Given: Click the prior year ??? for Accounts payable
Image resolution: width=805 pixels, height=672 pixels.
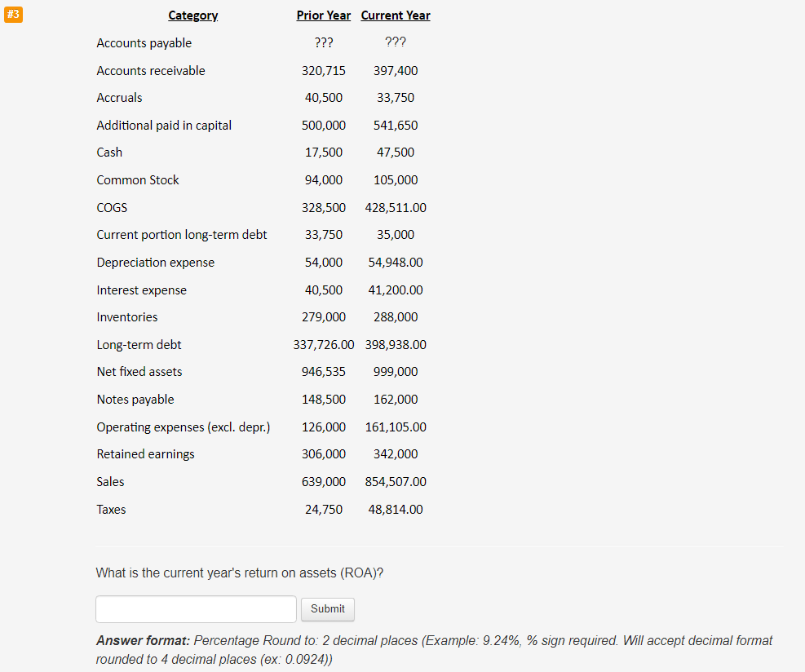Looking at the screenshot, I should coord(323,42).
